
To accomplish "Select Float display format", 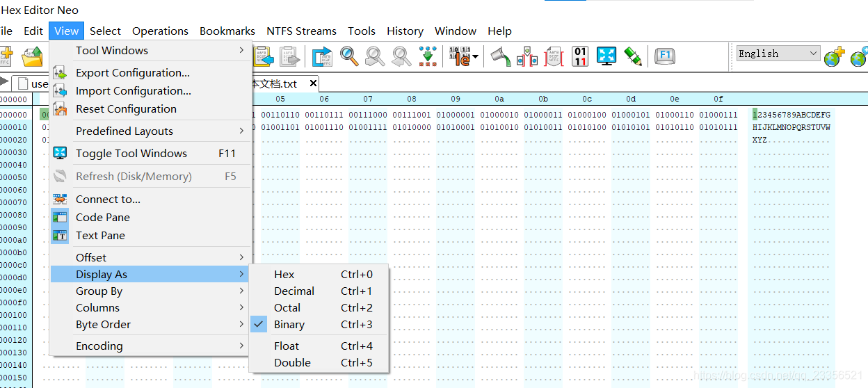I will pyautogui.click(x=319, y=346).
